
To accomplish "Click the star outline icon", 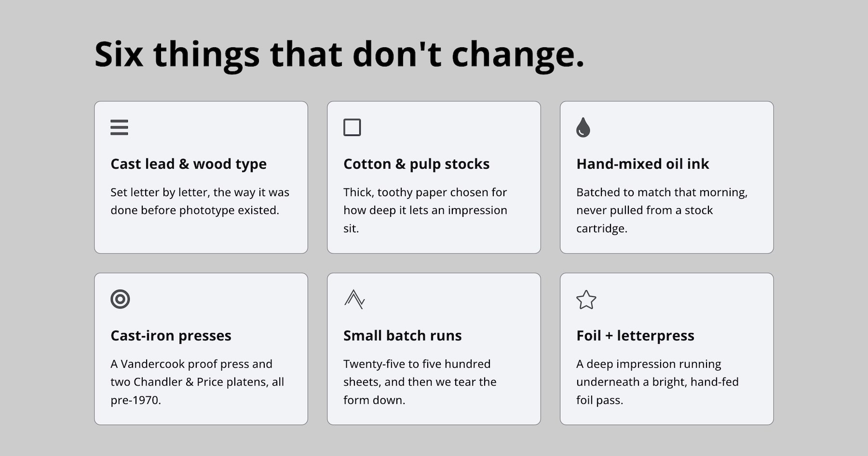I will (586, 299).
